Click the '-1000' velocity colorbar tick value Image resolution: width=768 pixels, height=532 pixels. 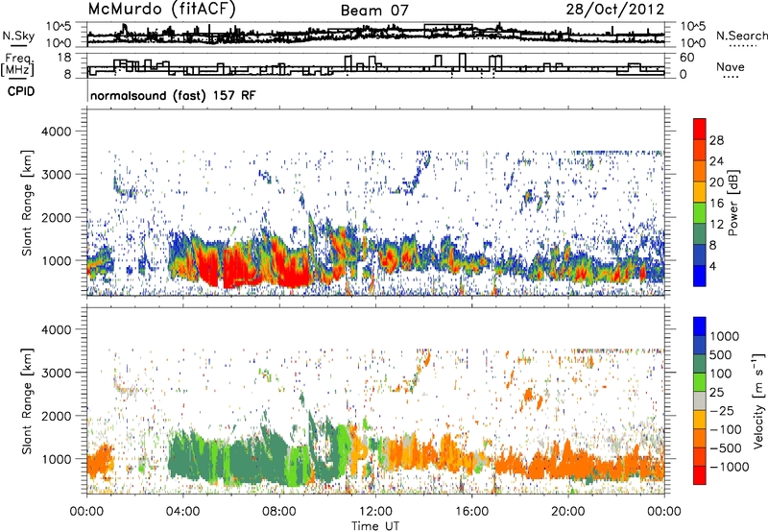tap(730, 467)
